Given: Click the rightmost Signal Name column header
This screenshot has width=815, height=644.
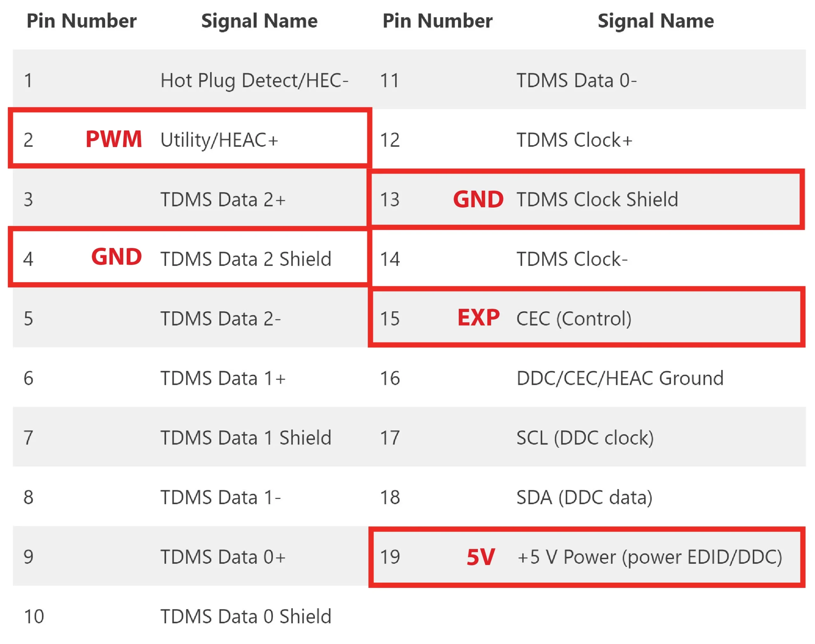Looking at the screenshot, I should pyautogui.click(x=655, y=21).
